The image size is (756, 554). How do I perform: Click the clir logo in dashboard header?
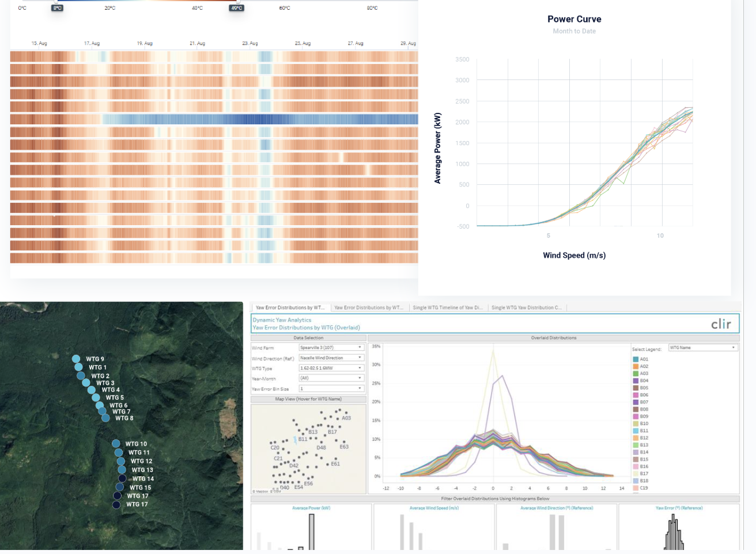point(720,324)
